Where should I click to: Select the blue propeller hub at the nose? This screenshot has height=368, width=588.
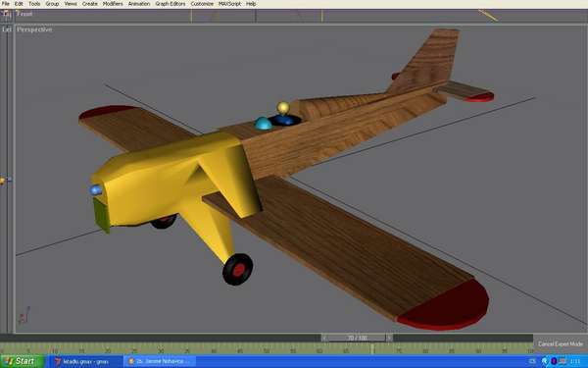pos(95,189)
